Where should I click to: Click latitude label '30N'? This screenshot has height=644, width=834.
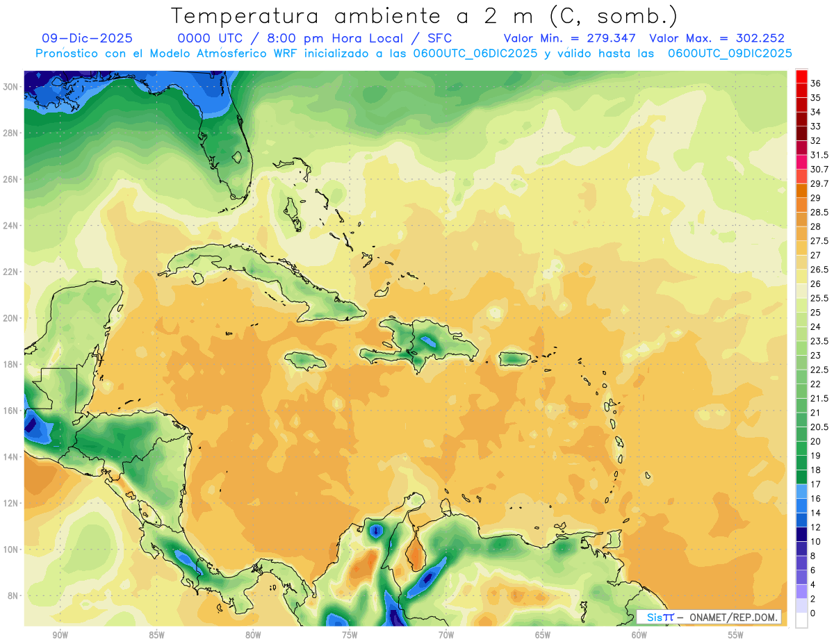[x=12, y=87]
